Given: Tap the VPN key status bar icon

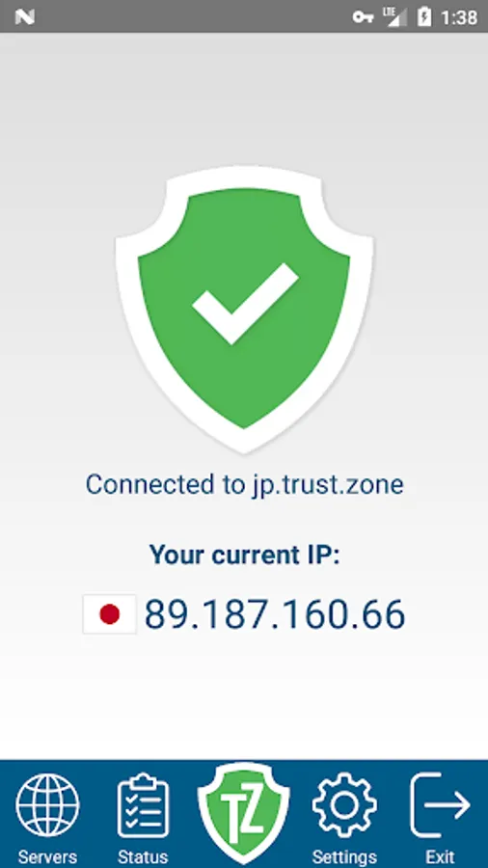Looking at the screenshot, I should coord(363,17).
